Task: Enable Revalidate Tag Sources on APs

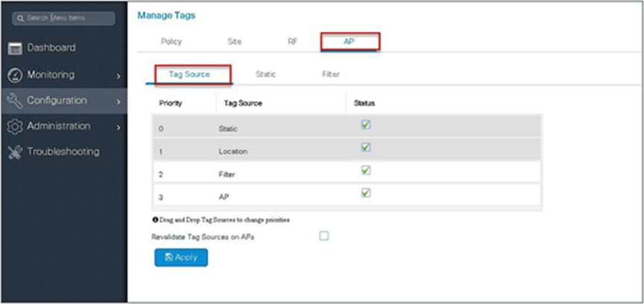Action: pos(323,236)
